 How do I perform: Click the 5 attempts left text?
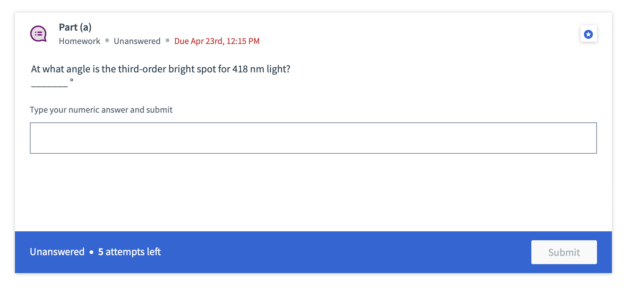coord(129,252)
